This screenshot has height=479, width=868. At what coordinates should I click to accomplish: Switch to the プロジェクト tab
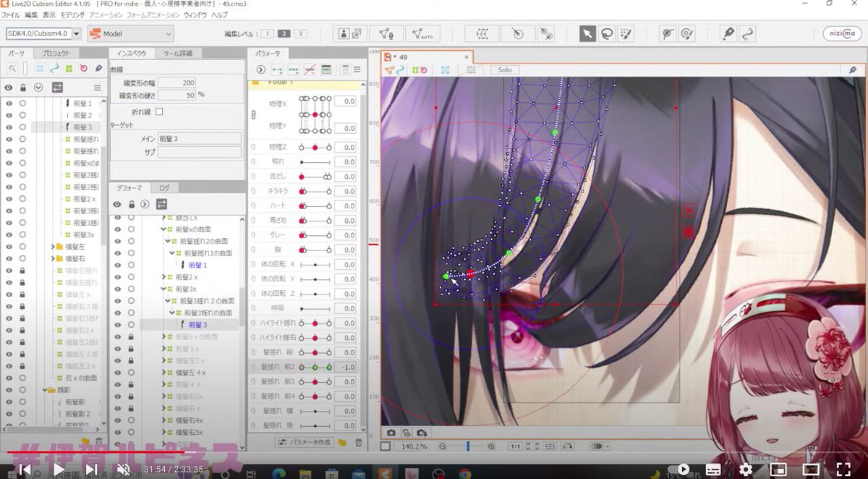(56, 54)
